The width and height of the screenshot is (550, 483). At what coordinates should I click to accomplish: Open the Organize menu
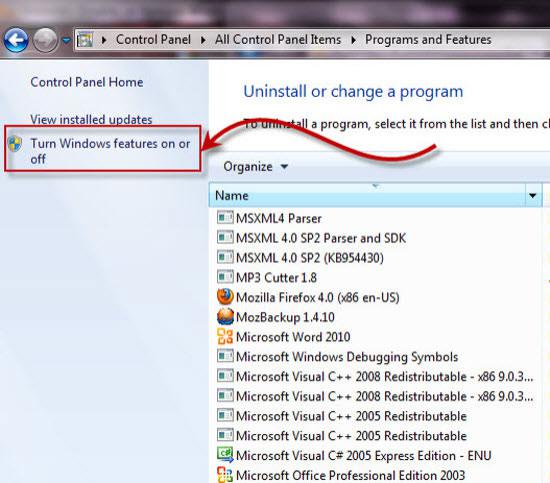point(255,166)
